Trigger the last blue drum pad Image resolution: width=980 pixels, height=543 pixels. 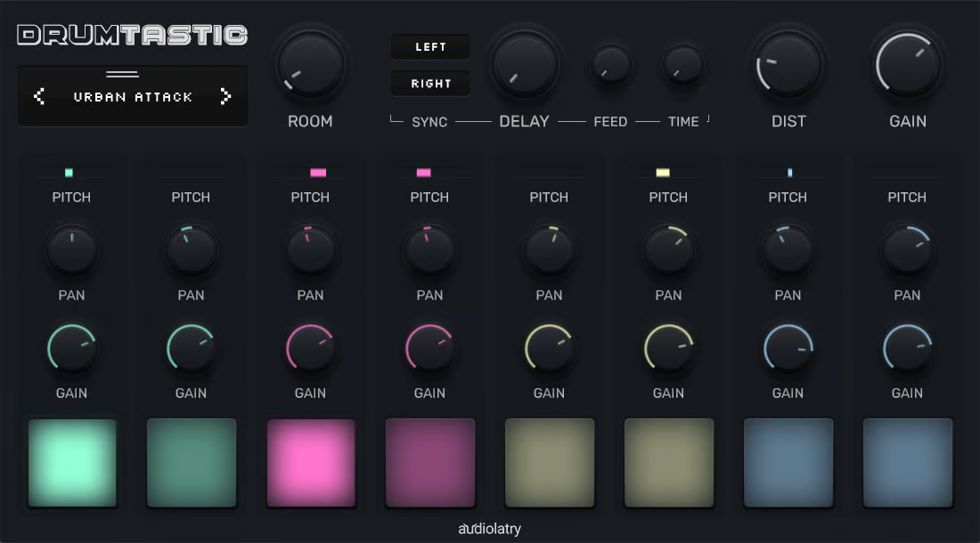(908, 463)
